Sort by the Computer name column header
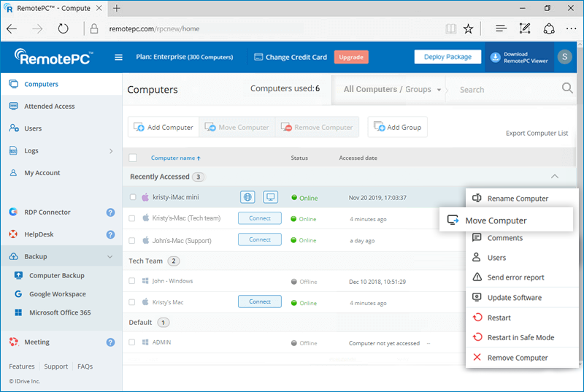This screenshot has width=584, height=392. pyautogui.click(x=175, y=158)
